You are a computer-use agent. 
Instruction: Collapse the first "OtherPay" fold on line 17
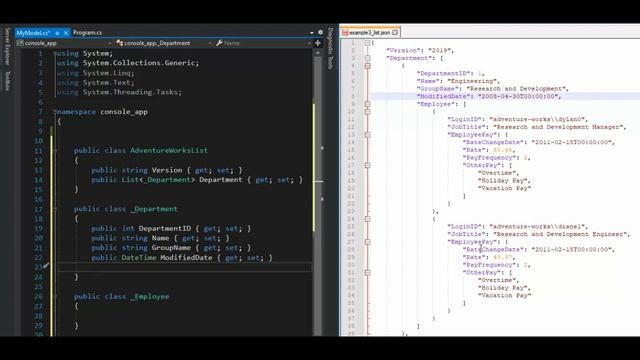[x=367, y=165]
